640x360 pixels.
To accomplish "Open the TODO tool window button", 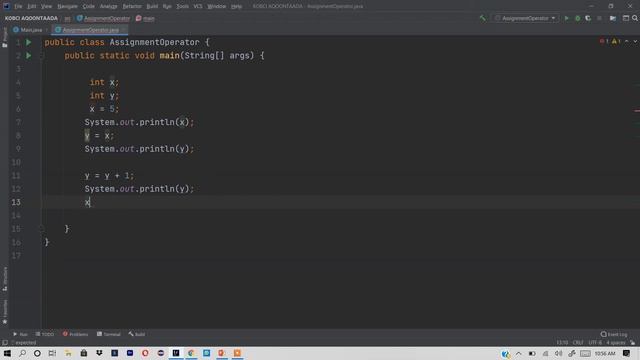I will 45,334.
